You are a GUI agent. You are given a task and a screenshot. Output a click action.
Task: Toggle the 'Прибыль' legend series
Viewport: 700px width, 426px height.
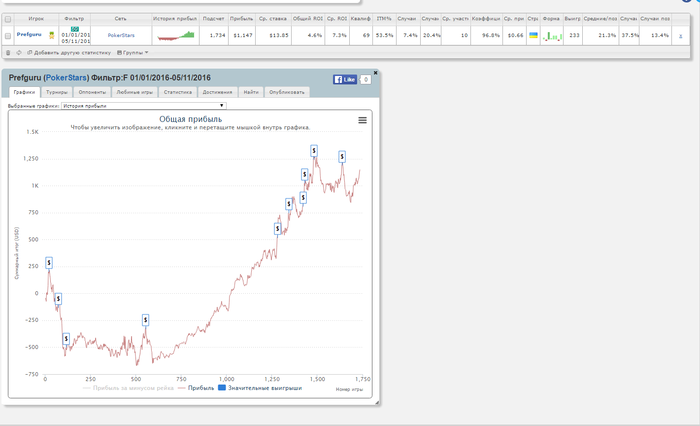196,388
